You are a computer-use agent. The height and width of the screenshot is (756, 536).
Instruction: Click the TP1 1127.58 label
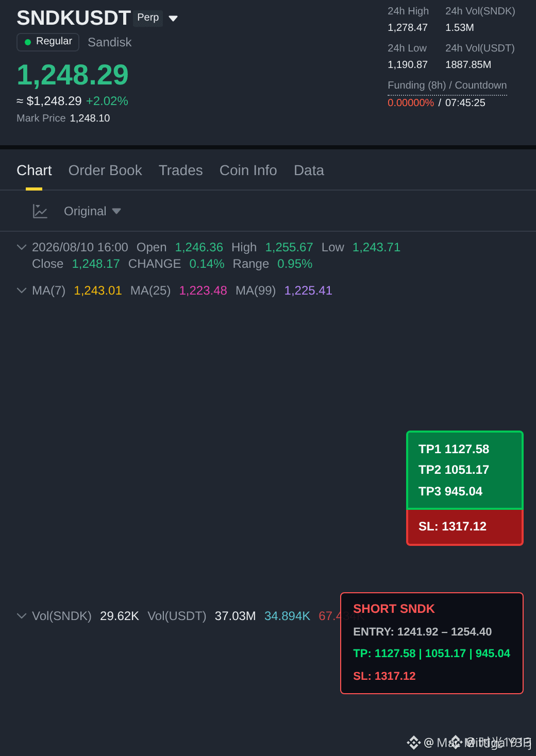tap(454, 449)
